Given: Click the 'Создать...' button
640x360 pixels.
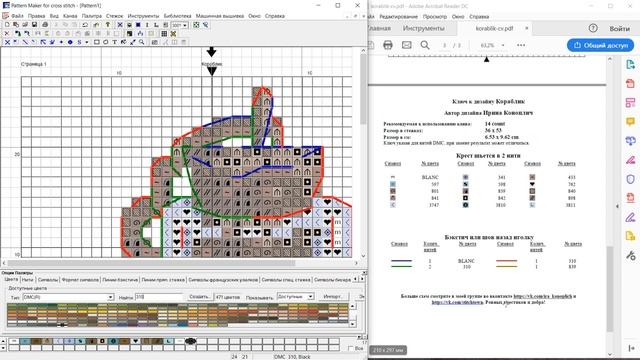Looking at the screenshot, I should 199,297.
